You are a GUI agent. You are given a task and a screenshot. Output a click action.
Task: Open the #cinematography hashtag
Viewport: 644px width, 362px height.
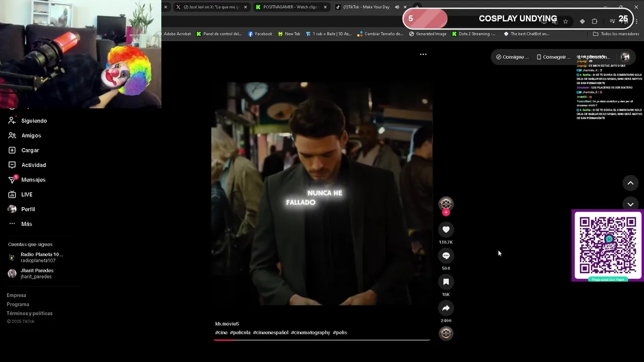[310, 332]
